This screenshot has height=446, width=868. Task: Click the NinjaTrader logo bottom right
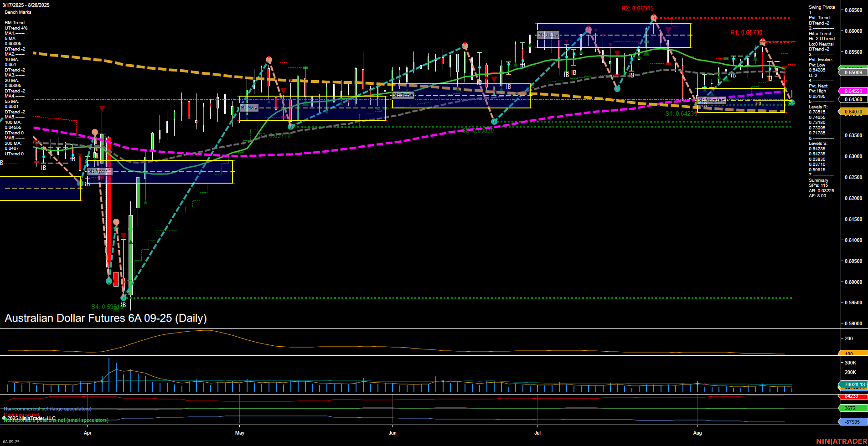(x=842, y=441)
